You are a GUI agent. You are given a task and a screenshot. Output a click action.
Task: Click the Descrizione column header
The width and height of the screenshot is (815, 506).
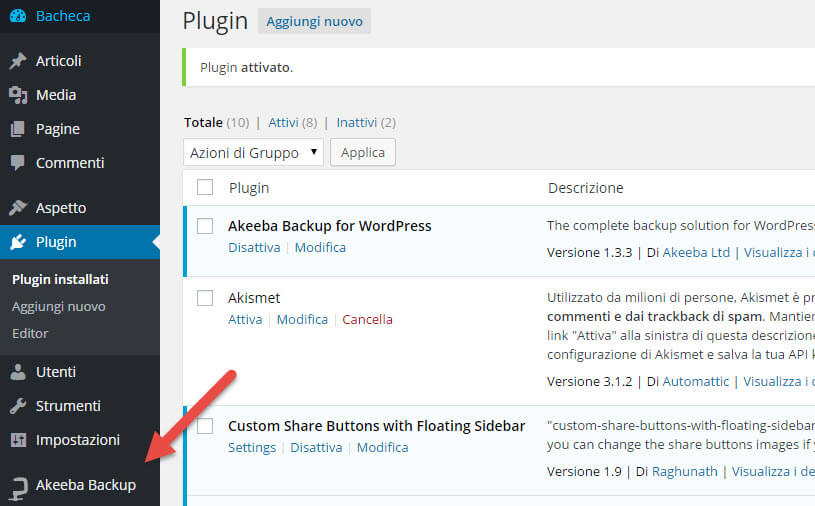pos(586,188)
